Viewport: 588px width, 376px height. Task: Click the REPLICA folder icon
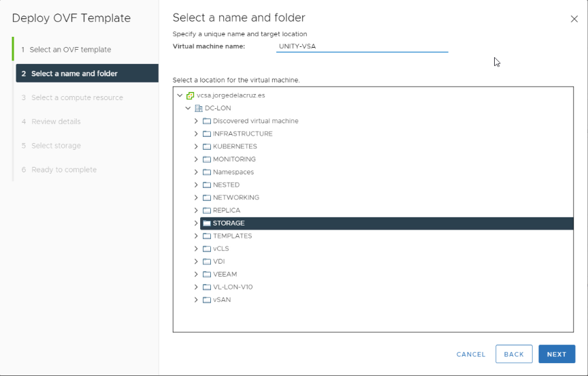pos(207,210)
